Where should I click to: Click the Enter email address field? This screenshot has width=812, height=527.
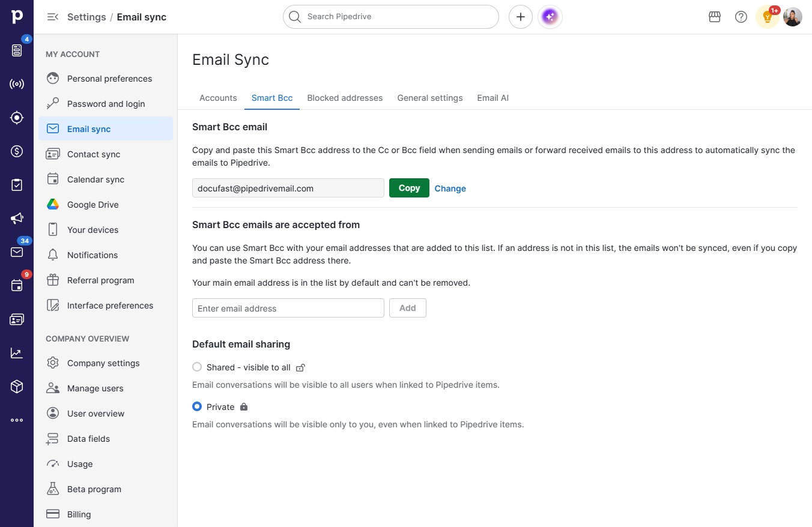click(x=288, y=308)
